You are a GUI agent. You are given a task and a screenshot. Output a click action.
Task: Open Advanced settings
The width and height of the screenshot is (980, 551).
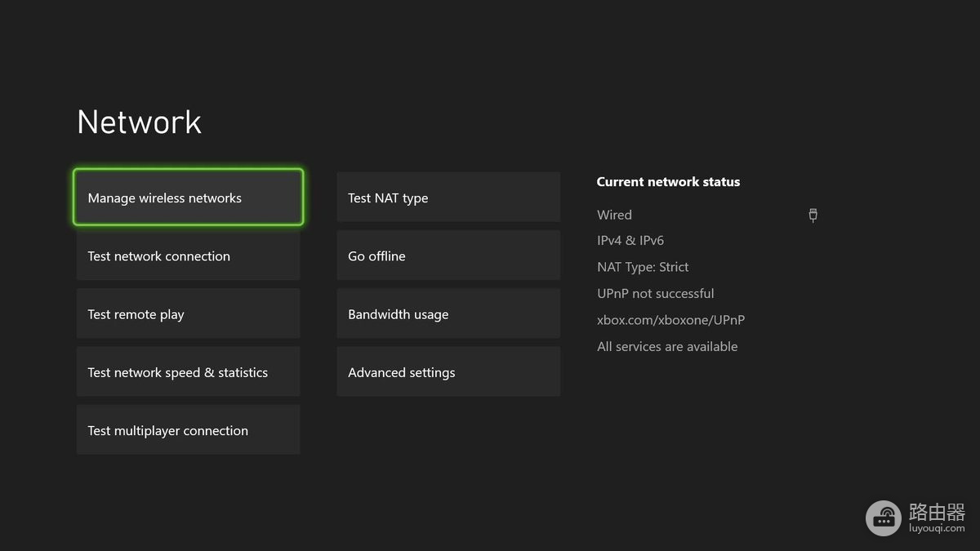[x=448, y=372]
